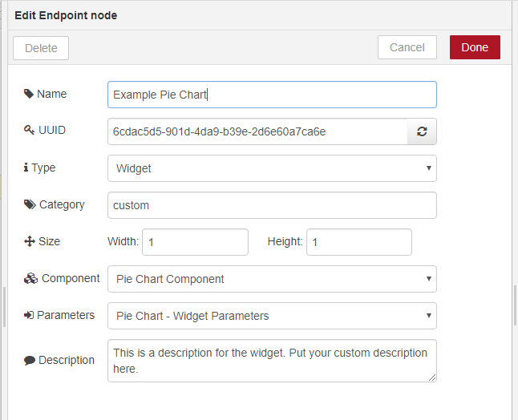Click the move-arrows icon beside Size
Screen dimensions: 518x420
(30, 241)
